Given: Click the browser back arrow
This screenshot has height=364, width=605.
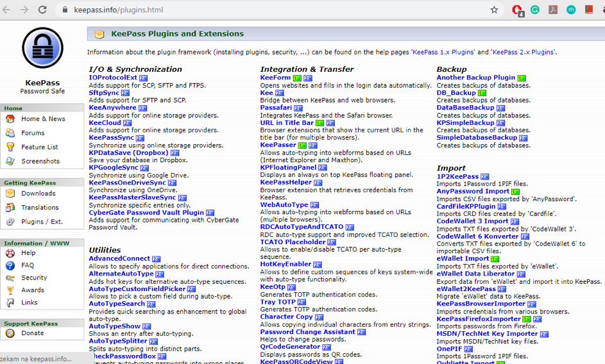Looking at the screenshot, I should [x=6, y=10].
